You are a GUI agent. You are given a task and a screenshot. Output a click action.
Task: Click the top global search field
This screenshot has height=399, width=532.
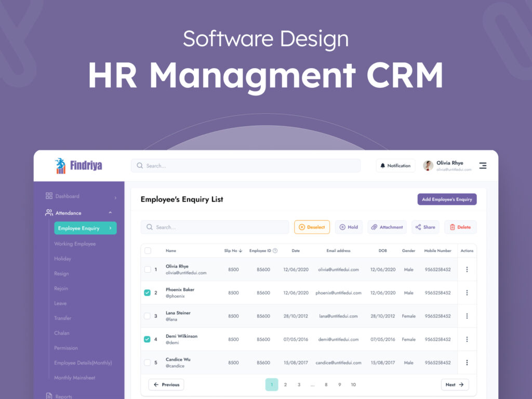point(245,166)
